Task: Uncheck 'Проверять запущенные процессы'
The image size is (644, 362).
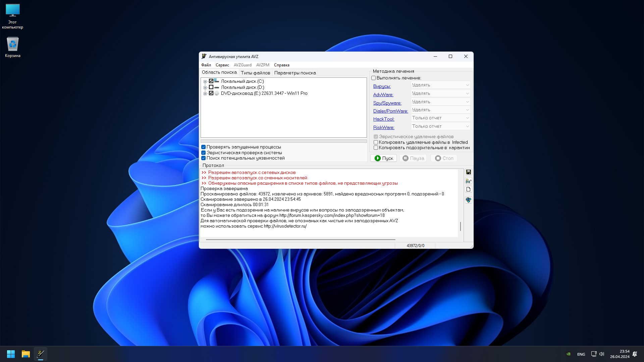Action: (203, 147)
